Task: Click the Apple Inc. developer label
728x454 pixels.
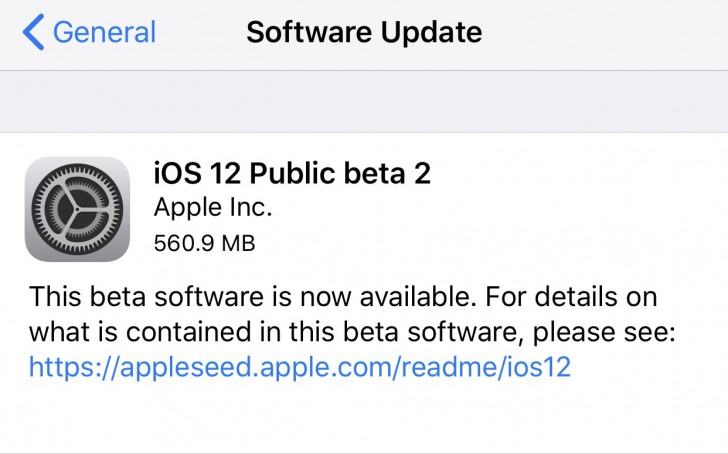Action: (212, 208)
